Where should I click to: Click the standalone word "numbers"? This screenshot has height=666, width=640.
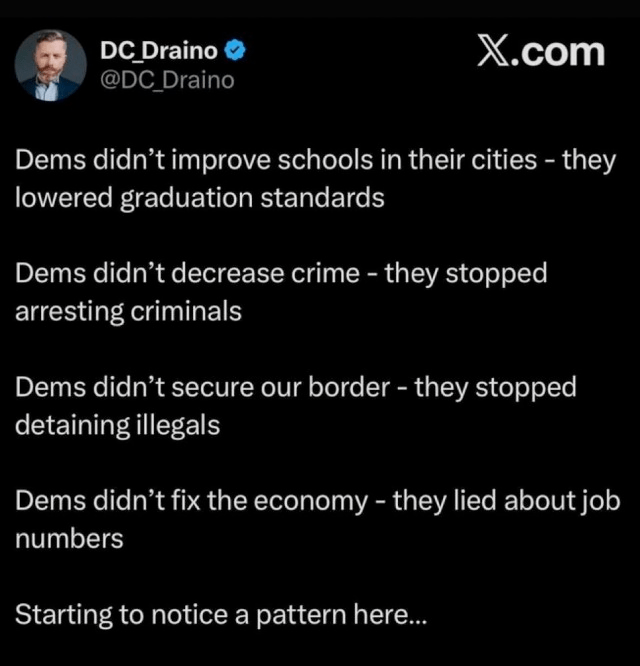(69, 539)
